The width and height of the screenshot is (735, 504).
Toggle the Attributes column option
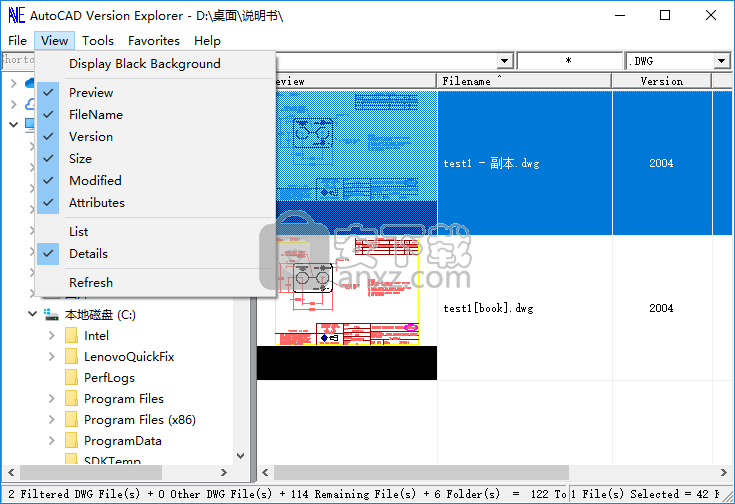click(x=155, y=203)
